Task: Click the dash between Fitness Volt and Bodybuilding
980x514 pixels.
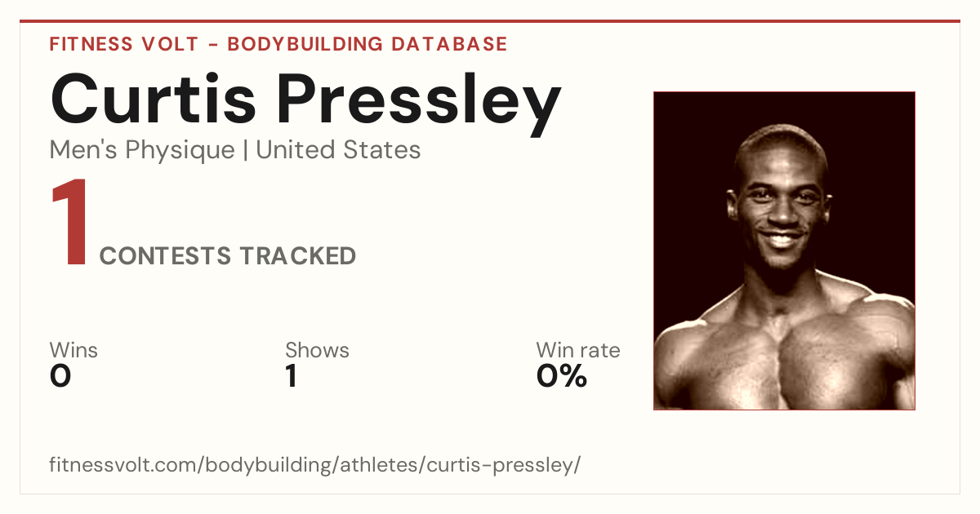Action: (x=212, y=45)
